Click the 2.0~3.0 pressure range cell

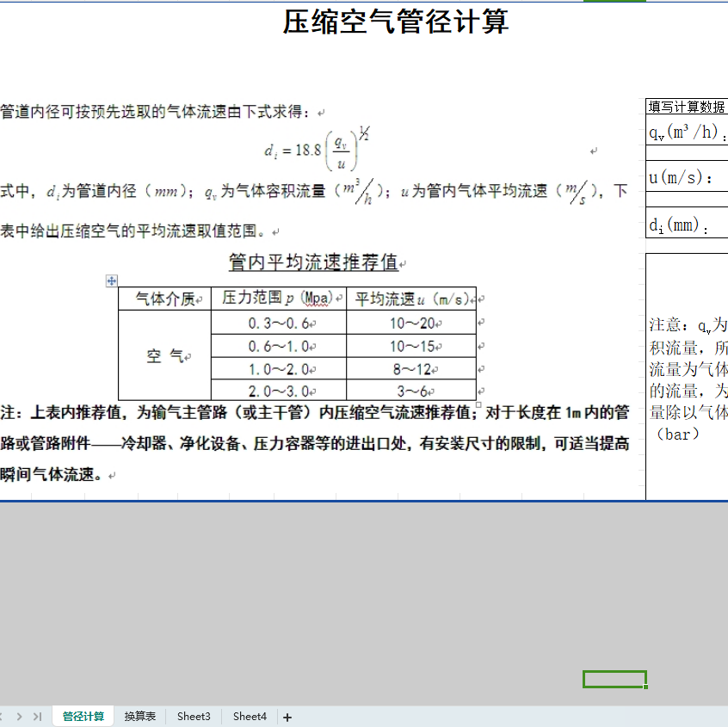click(279, 390)
